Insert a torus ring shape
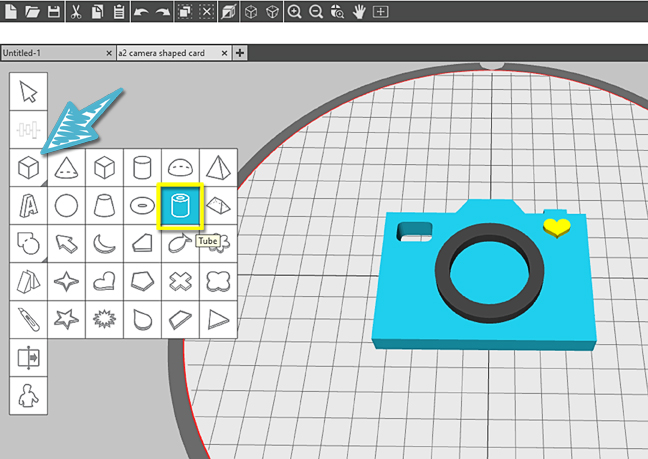Screen dimensions: 648x459 143,206
